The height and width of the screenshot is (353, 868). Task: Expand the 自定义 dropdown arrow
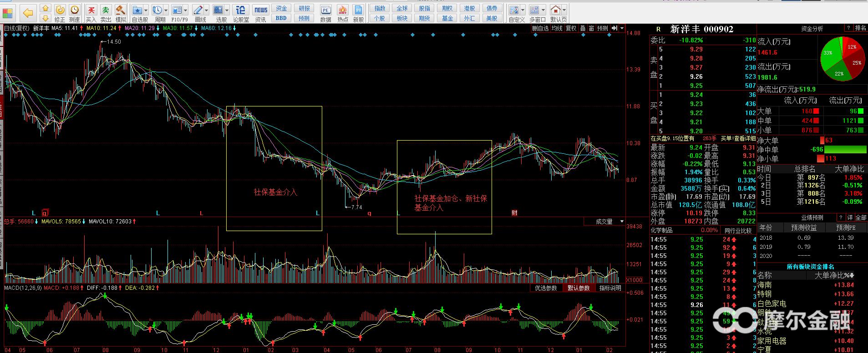[523, 10]
